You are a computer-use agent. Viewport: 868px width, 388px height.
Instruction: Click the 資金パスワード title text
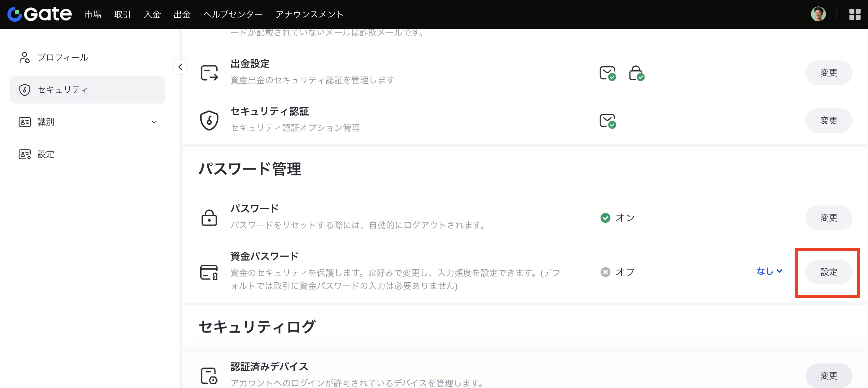click(264, 256)
